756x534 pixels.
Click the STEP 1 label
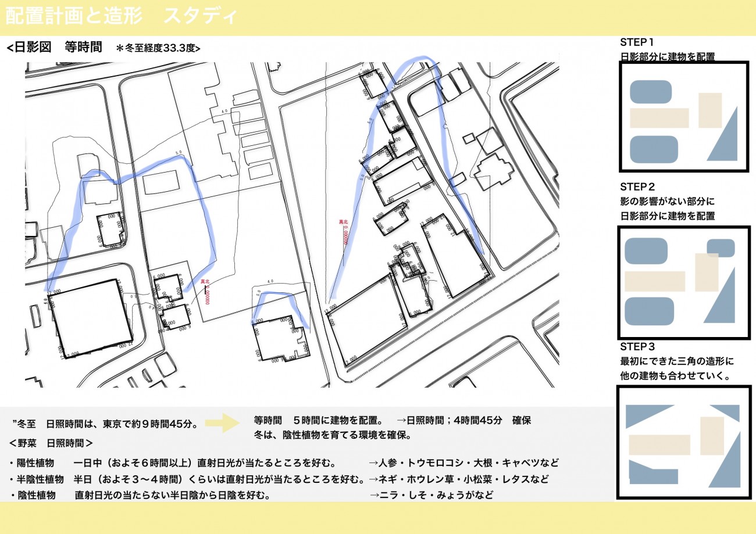click(x=637, y=42)
